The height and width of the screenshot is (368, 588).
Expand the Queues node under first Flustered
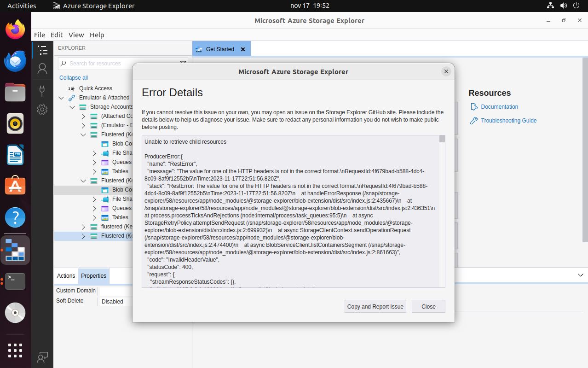pyautogui.click(x=94, y=162)
